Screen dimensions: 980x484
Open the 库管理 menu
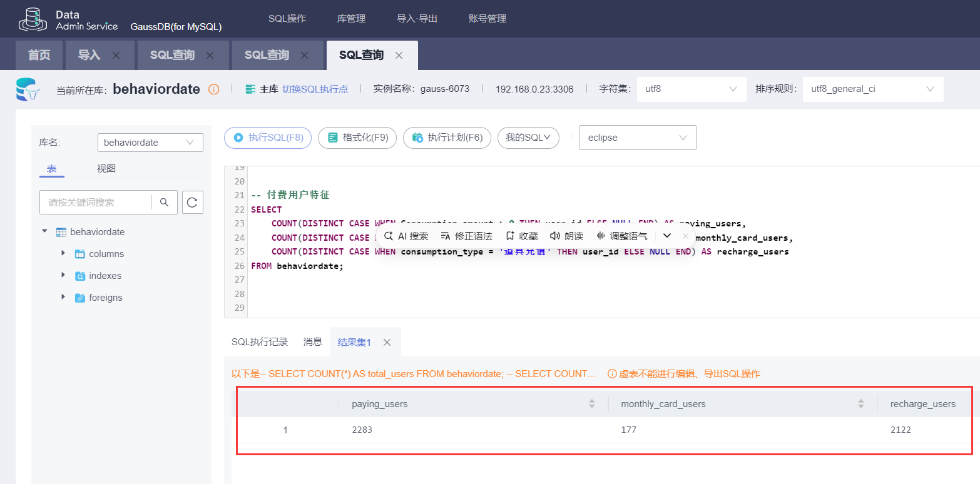point(351,19)
